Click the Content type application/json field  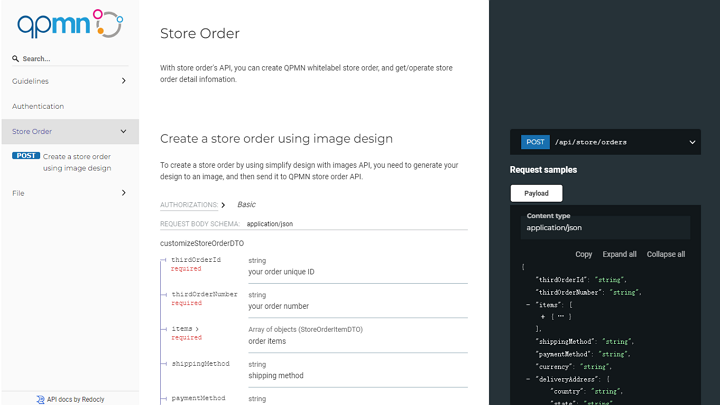[x=605, y=227]
